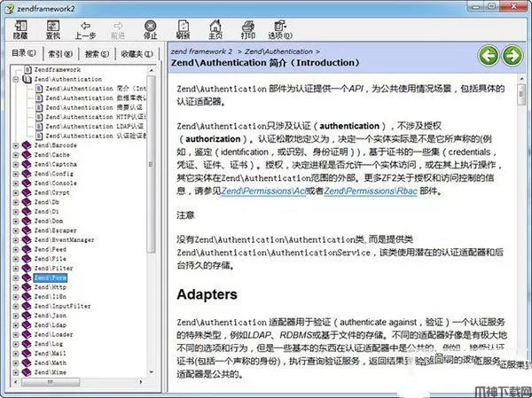The image size is (532, 398).
Task: Click the page icon of Zend\Authentication LDAP认证
Action: pos(39,126)
